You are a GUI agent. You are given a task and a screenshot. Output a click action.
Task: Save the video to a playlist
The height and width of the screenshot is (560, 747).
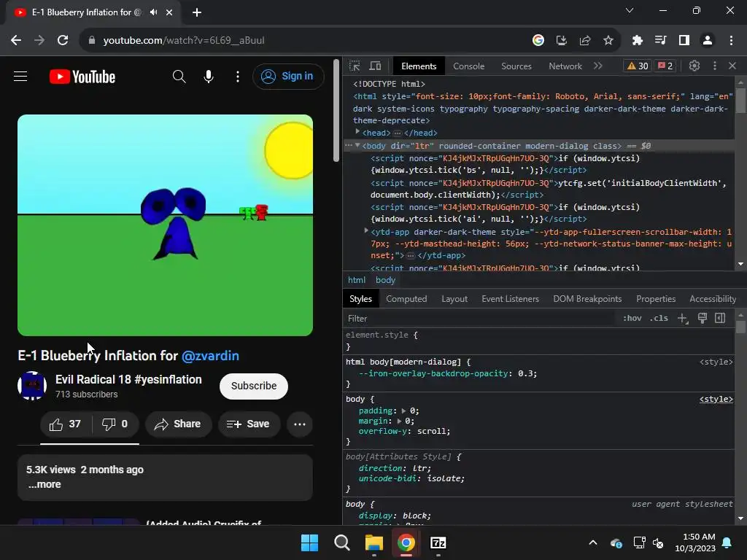point(249,424)
